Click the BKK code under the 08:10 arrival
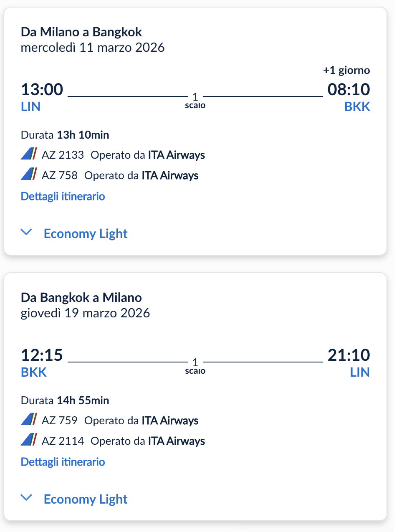This screenshot has height=532, width=394. click(357, 106)
